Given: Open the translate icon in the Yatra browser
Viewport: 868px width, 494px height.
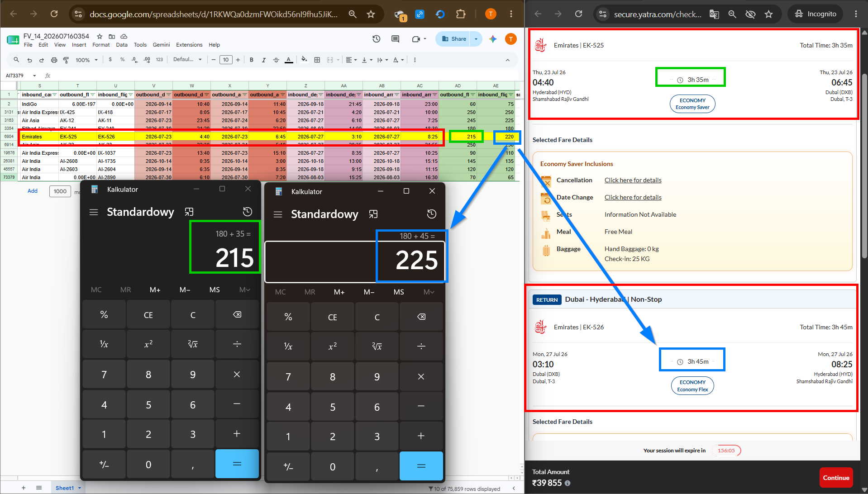Looking at the screenshot, I should click(x=714, y=14).
